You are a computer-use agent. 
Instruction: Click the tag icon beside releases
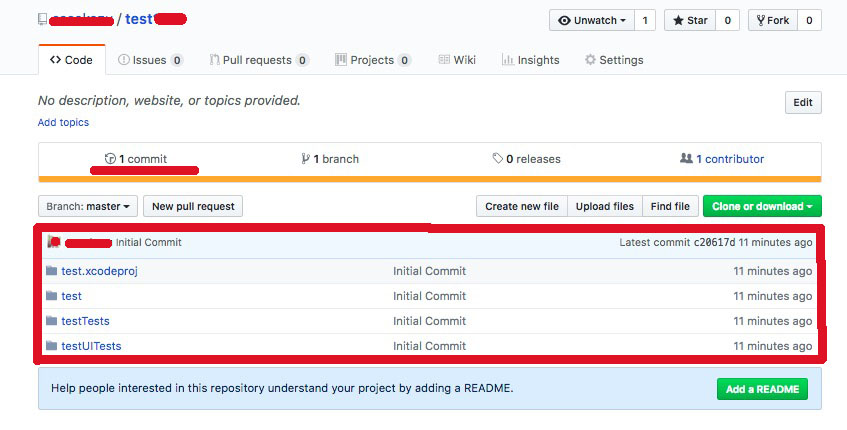pos(498,158)
